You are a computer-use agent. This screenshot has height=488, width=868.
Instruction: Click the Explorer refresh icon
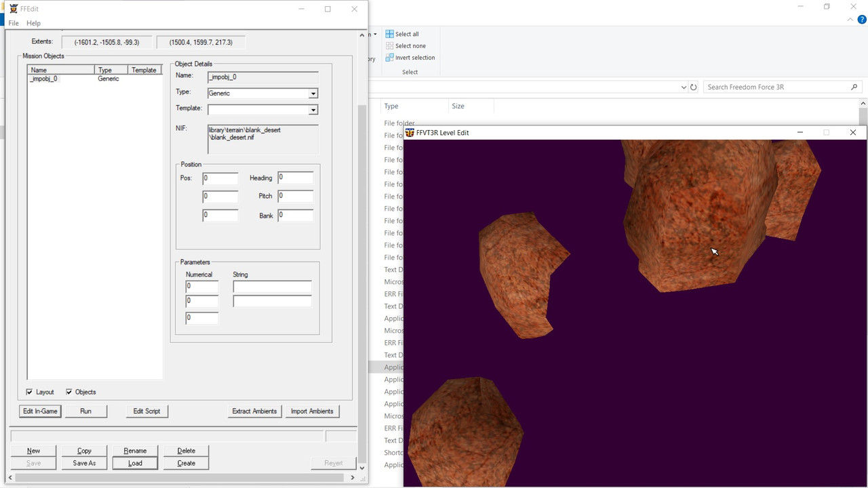(694, 87)
